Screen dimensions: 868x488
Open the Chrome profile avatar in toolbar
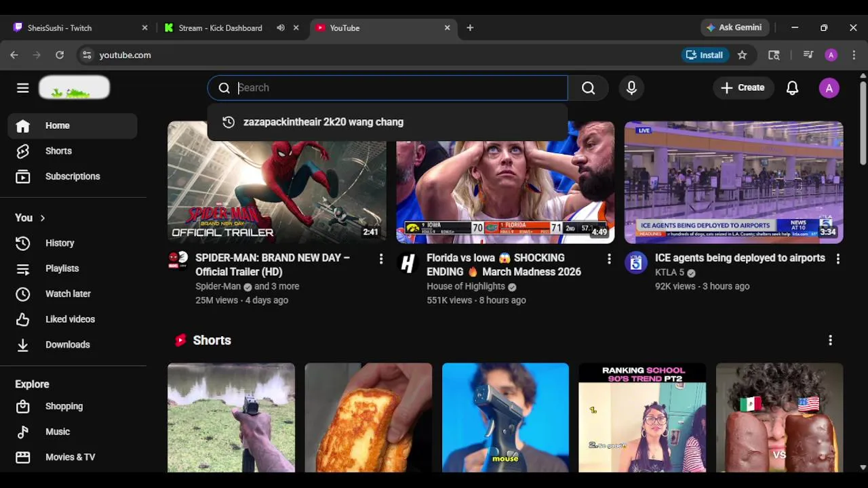pyautogui.click(x=831, y=55)
